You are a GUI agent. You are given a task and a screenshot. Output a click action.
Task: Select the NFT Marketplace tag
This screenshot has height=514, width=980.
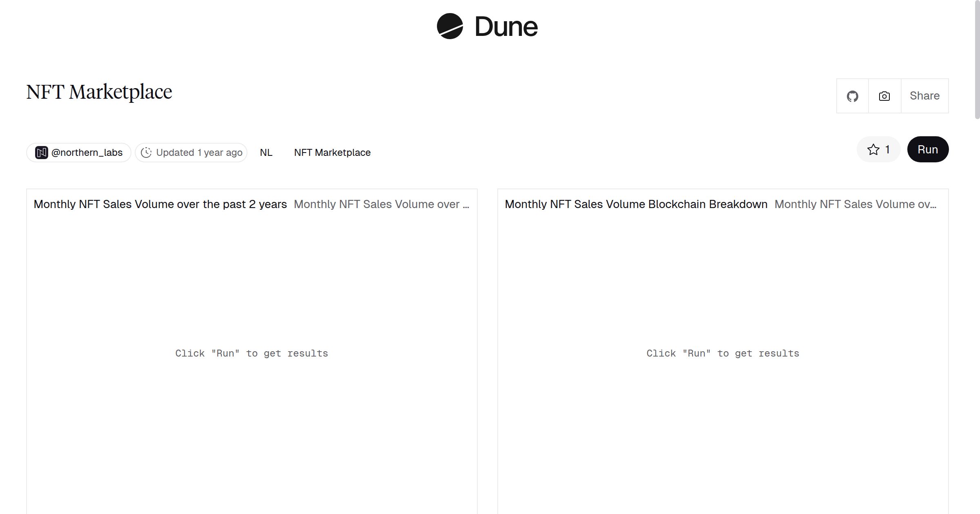[332, 152]
